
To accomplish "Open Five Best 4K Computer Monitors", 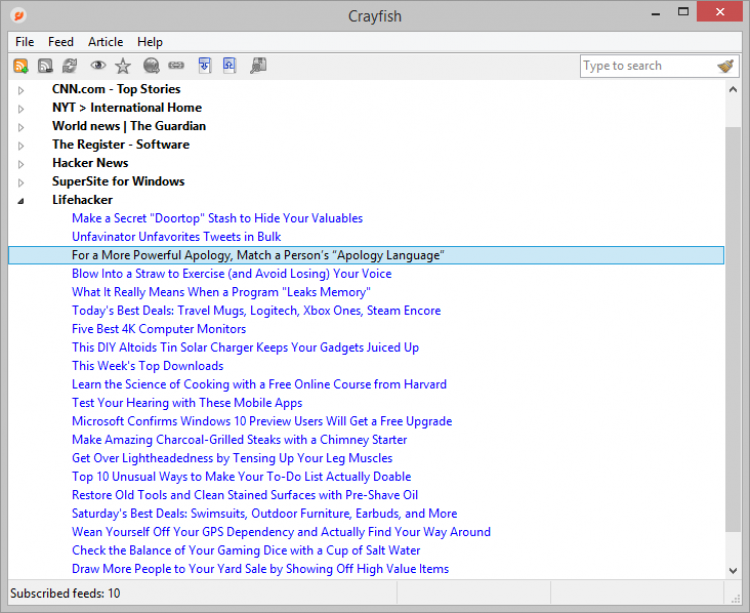I will (x=159, y=329).
